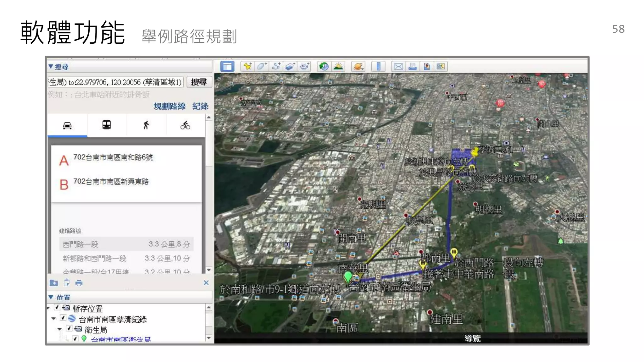Open the 規劃路線 link
This screenshot has width=644, height=362.
pos(169,106)
